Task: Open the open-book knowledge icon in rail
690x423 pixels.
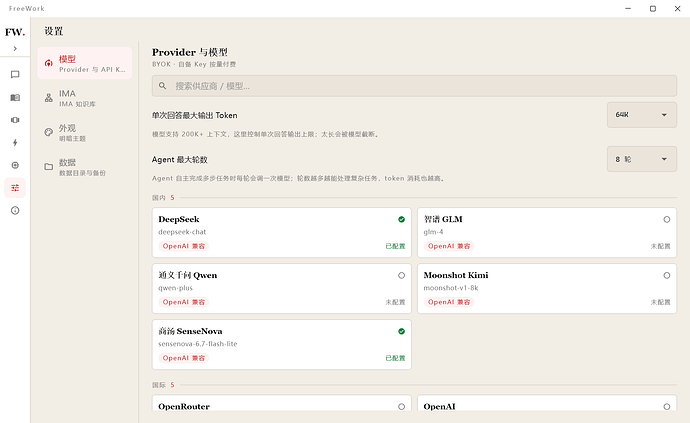Action: (15, 97)
